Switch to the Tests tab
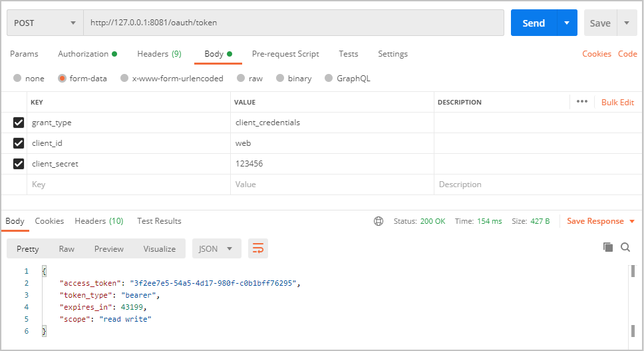 (x=349, y=54)
